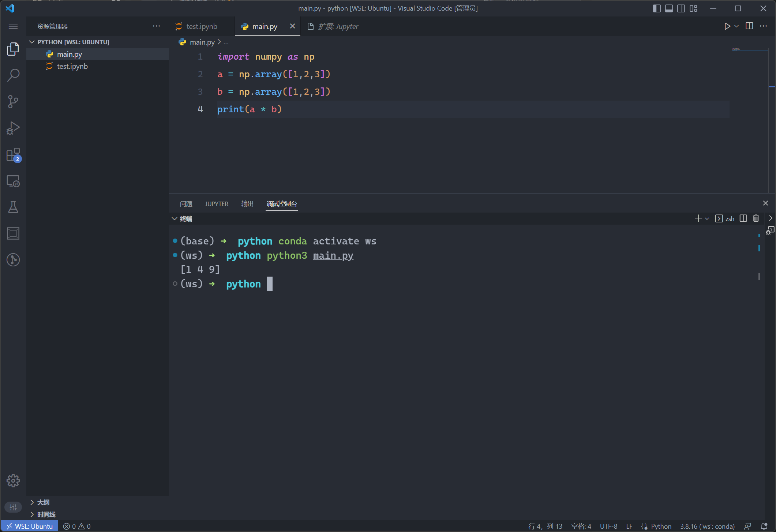Switch to the JUPYTER panel tab

point(217,204)
